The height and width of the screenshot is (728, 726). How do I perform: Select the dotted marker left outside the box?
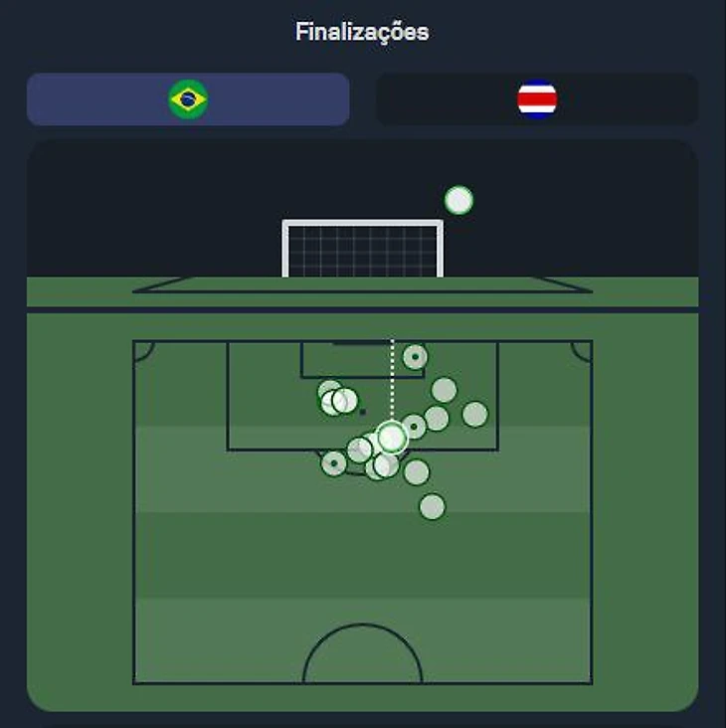click(334, 463)
